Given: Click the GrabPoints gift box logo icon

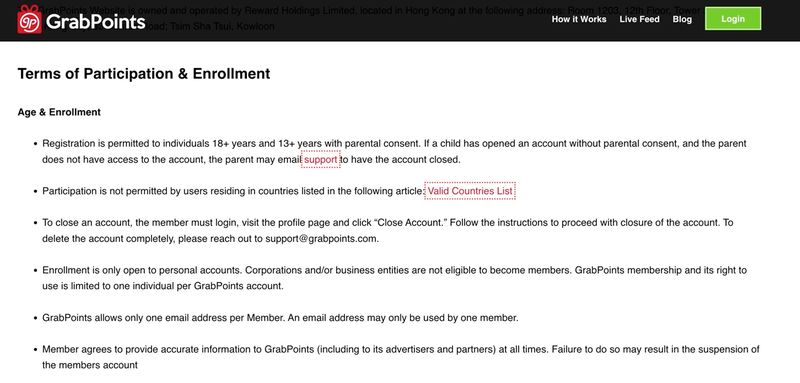Looking at the screenshot, I should (x=30, y=19).
